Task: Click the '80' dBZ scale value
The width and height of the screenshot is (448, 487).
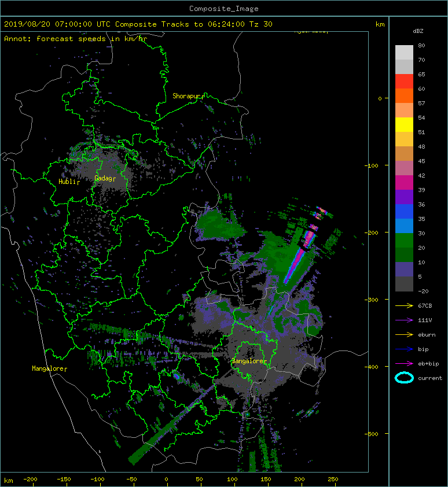Action: click(x=421, y=45)
